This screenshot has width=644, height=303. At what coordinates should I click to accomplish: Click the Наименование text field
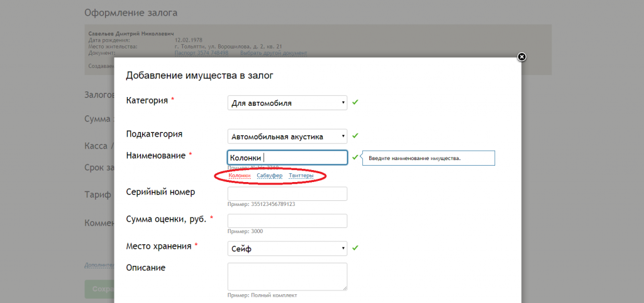(287, 157)
